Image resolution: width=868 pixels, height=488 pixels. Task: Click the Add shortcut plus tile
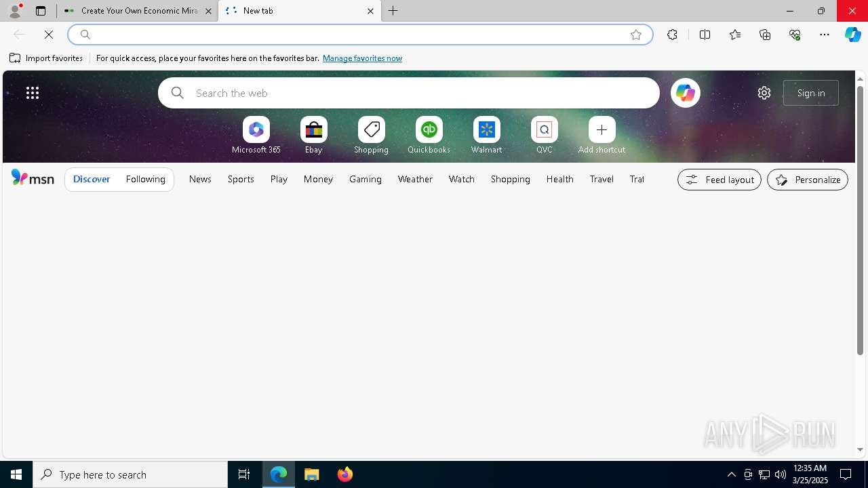[x=602, y=136]
